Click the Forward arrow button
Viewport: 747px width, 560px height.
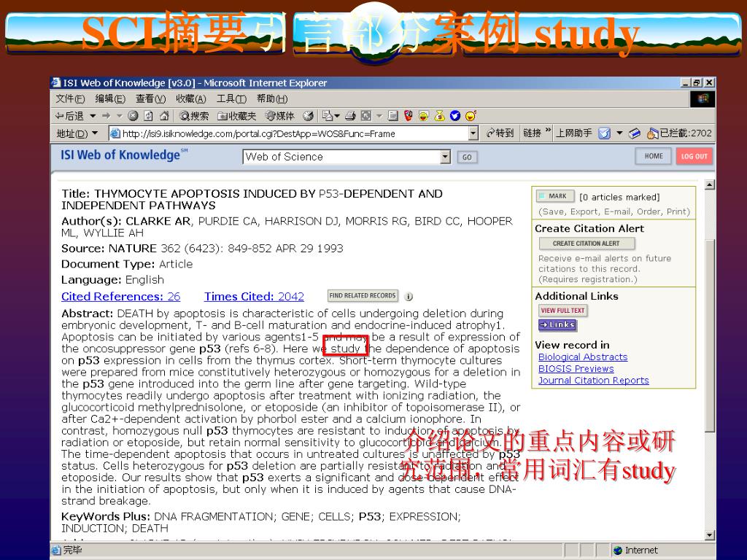[107, 116]
